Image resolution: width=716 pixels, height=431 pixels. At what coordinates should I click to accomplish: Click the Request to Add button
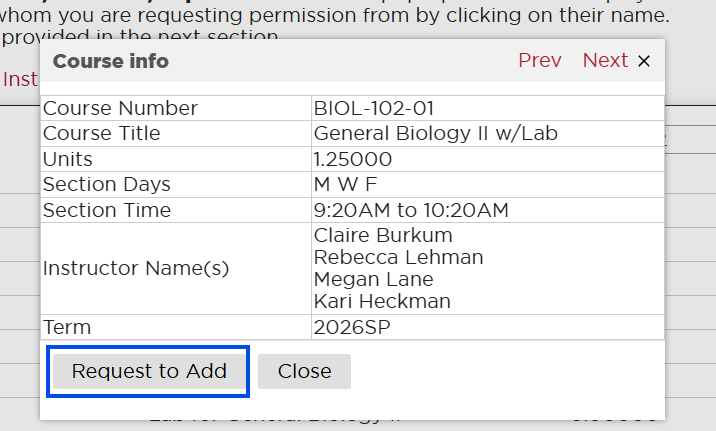tap(149, 371)
